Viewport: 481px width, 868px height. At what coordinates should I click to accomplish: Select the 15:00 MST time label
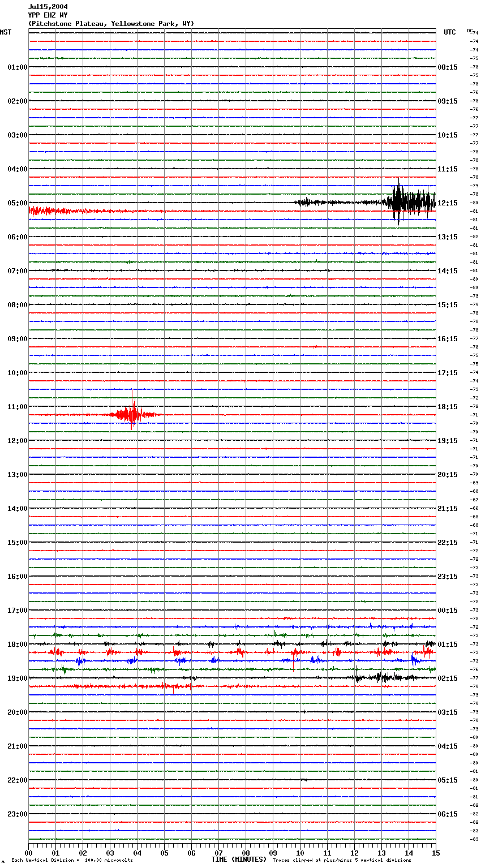pos(17,543)
